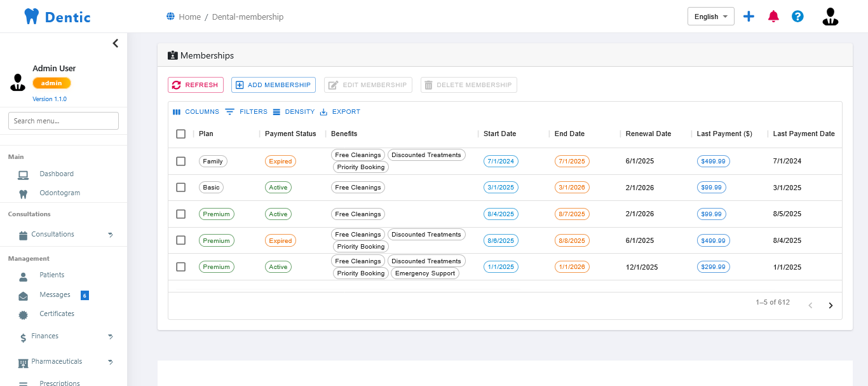Open the English language dropdown
The image size is (868, 386).
point(710,16)
